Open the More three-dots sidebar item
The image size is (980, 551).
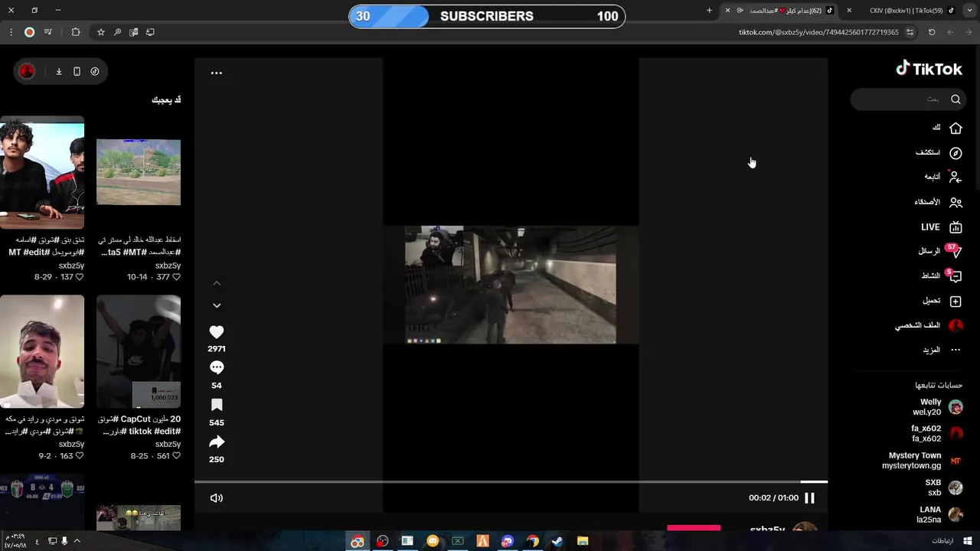955,350
